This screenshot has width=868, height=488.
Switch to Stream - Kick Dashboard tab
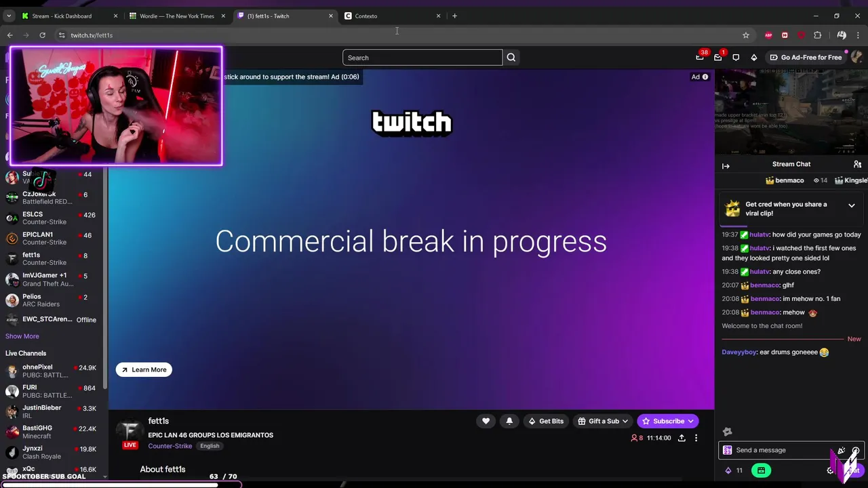(69, 16)
